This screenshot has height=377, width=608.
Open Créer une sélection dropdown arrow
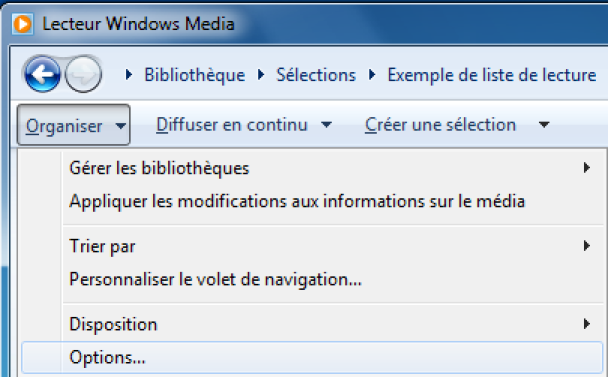544,125
